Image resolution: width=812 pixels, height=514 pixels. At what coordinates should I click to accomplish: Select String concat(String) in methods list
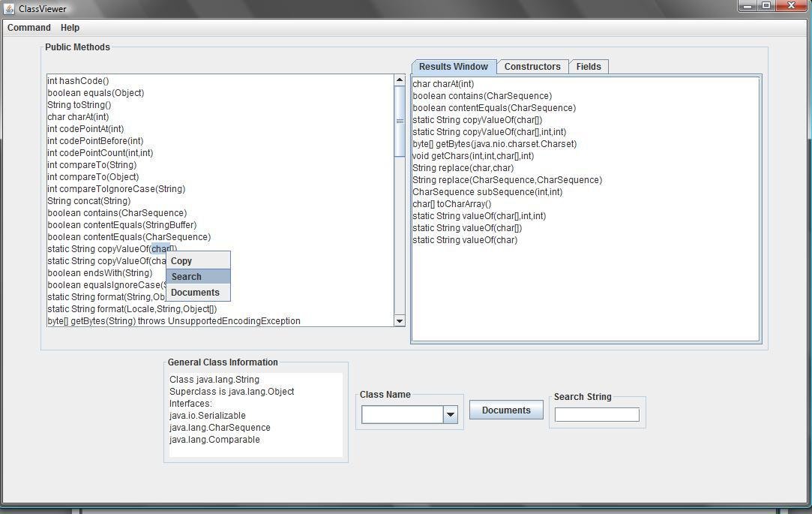click(x=88, y=200)
